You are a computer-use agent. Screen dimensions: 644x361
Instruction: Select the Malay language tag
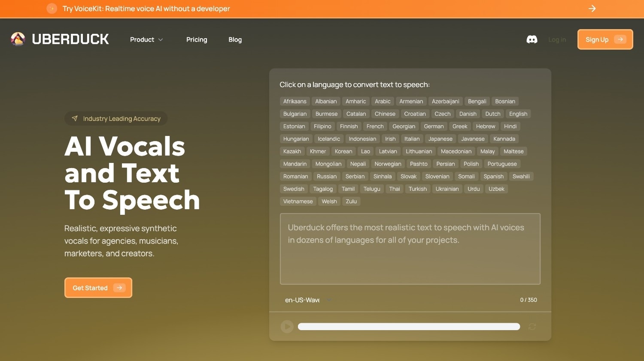pos(487,151)
